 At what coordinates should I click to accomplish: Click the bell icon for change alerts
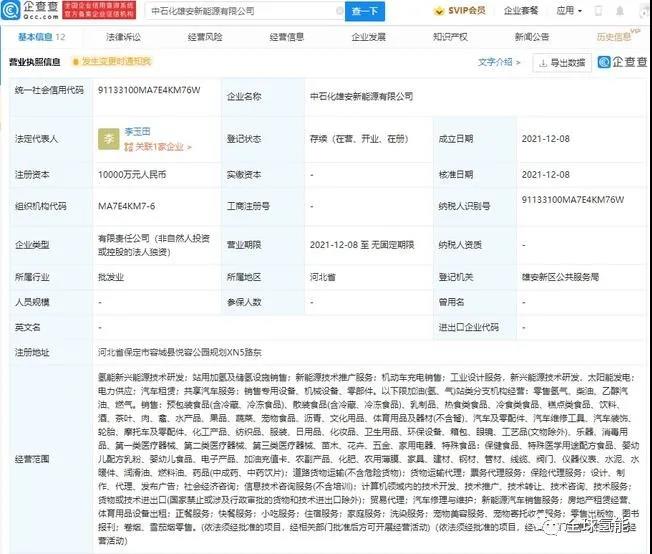point(74,62)
